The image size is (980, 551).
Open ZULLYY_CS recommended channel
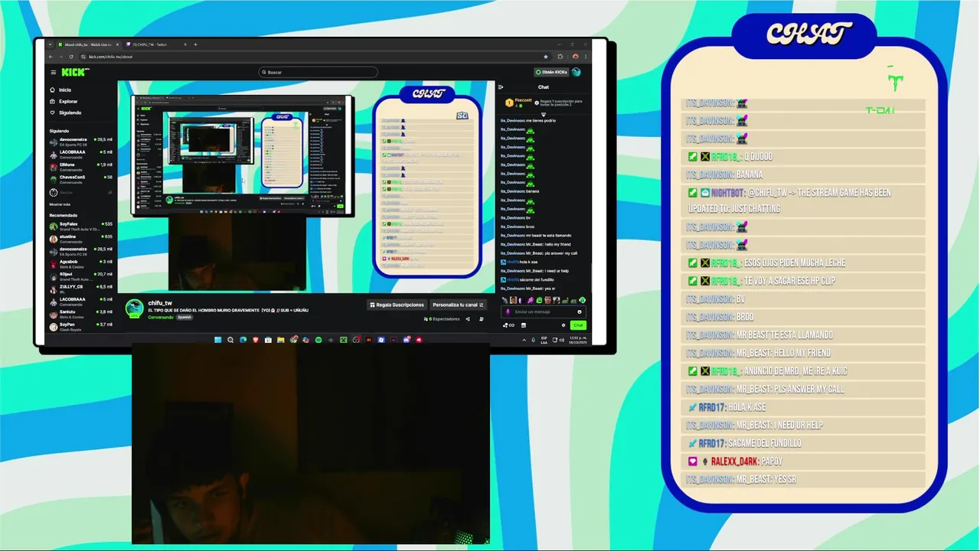coord(81,289)
